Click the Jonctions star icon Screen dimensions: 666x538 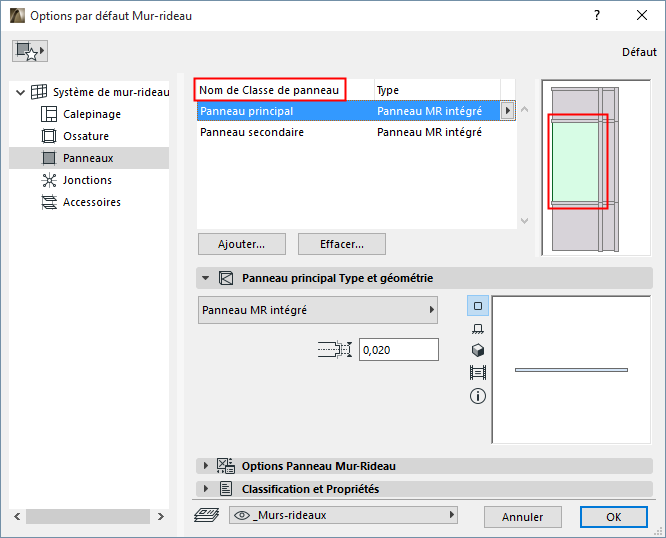coord(49,180)
